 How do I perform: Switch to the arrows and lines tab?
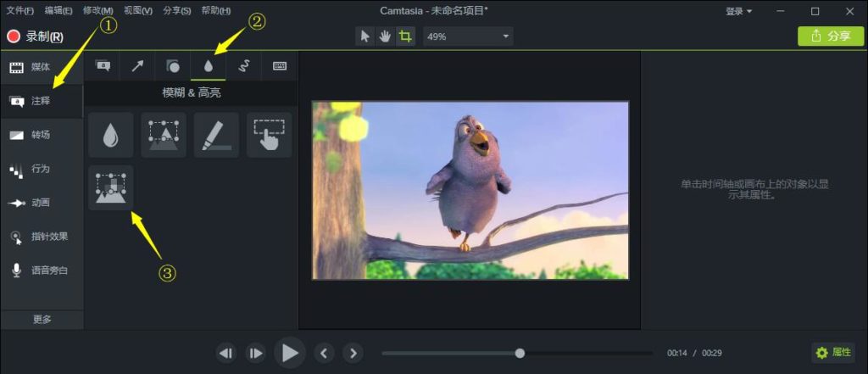coord(137,66)
